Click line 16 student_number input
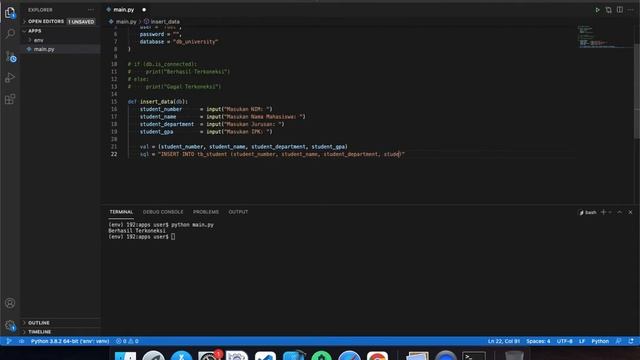The image size is (640, 360). click(206, 109)
